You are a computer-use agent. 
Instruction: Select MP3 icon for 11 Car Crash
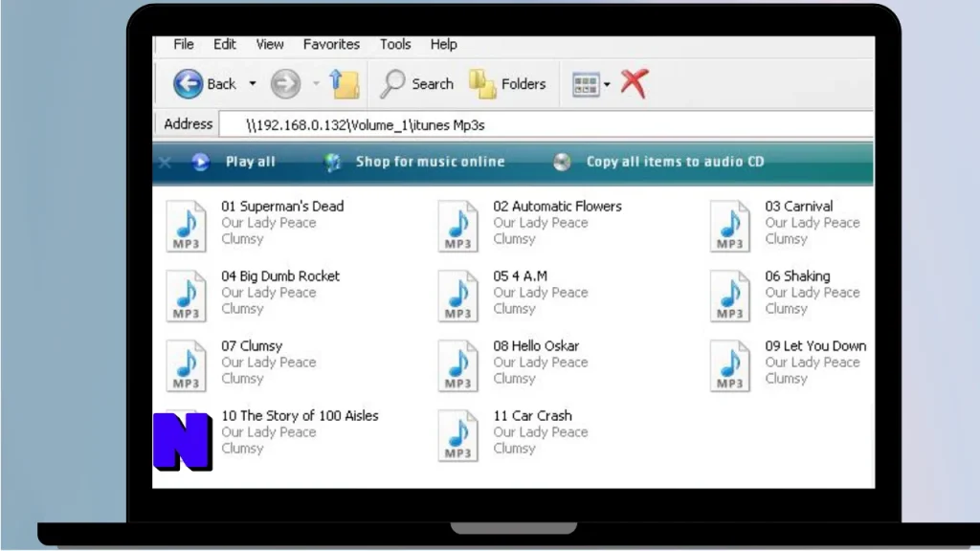pyautogui.click(x=458, y=436)
